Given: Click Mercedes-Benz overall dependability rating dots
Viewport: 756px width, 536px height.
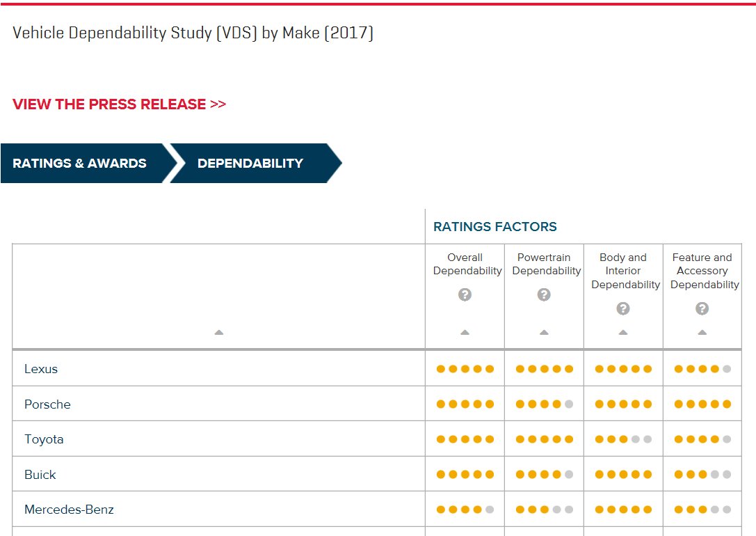Looking at the screenshot, I should 465,510.
